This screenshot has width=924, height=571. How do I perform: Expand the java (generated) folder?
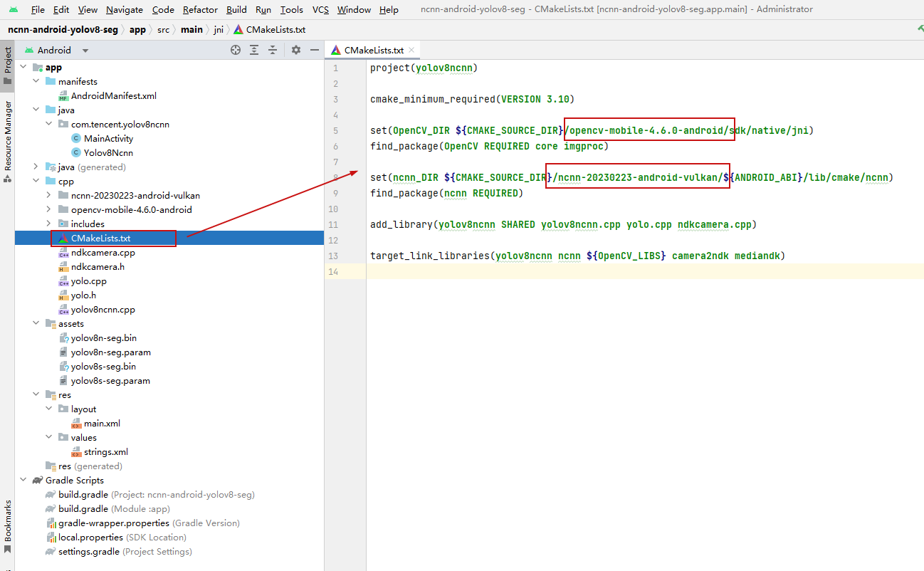click(36, 167)
